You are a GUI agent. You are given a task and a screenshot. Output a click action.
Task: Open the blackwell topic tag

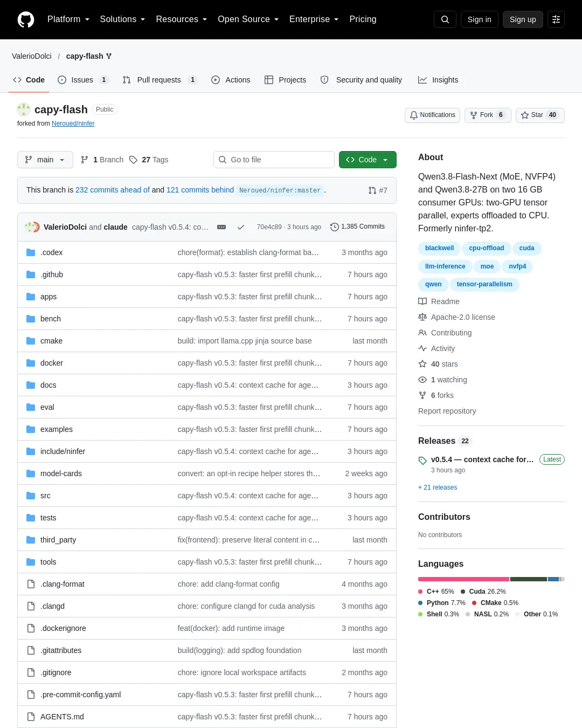[440, 249]
